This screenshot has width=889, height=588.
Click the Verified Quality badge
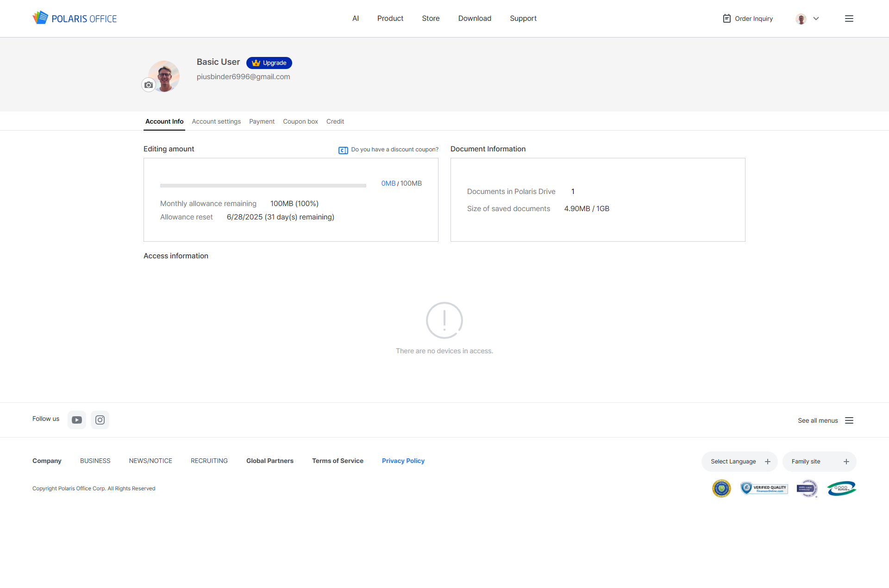(x=764, y=488)
